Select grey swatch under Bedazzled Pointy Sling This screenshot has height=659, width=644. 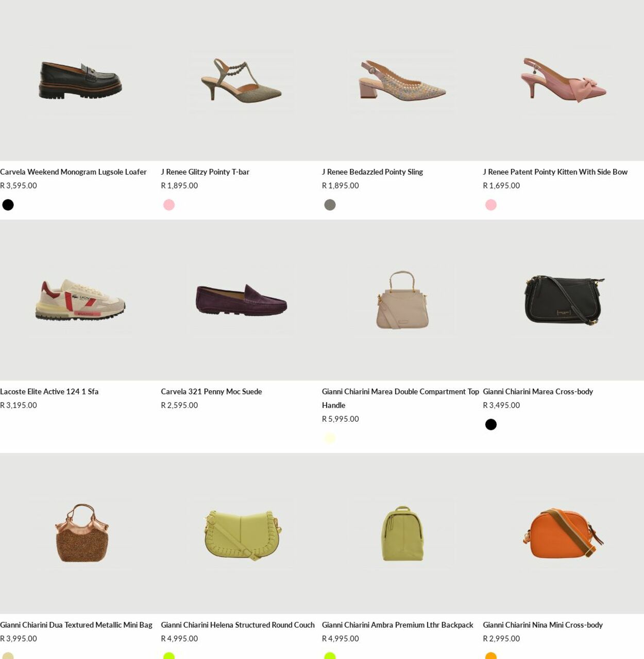point(330,205)
